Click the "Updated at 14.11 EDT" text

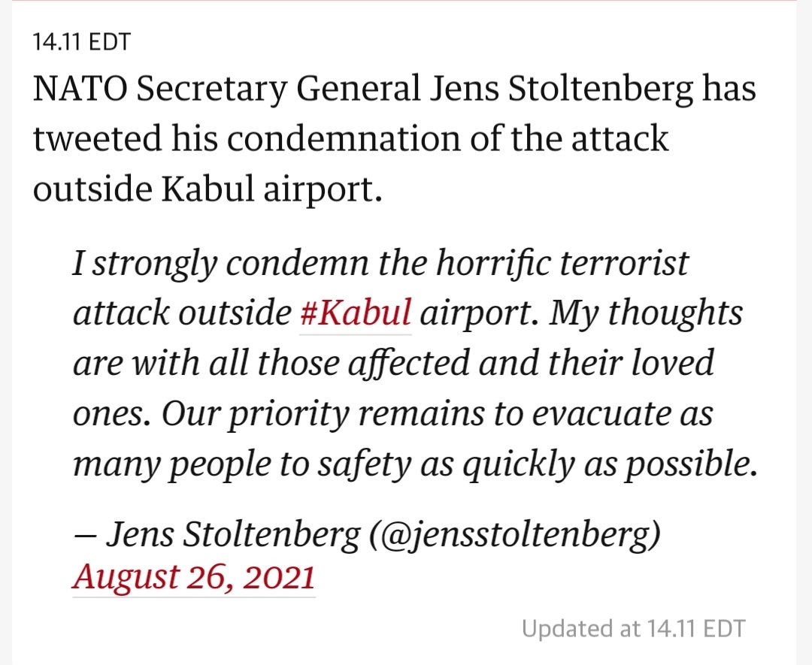[x=633, y=628]
